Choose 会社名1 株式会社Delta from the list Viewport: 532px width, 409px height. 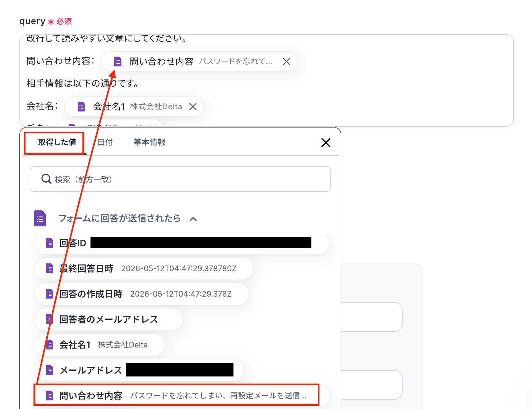tap(99, 345)
